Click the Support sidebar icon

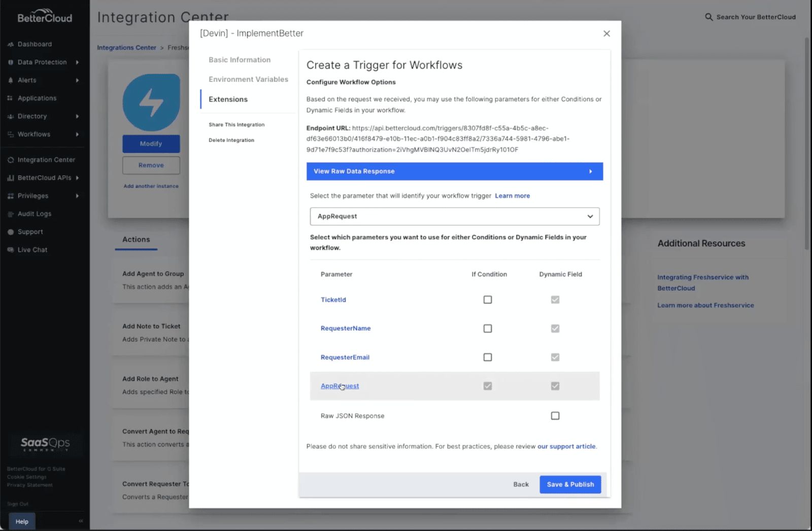pyautogui.click(x=11, y=232)
